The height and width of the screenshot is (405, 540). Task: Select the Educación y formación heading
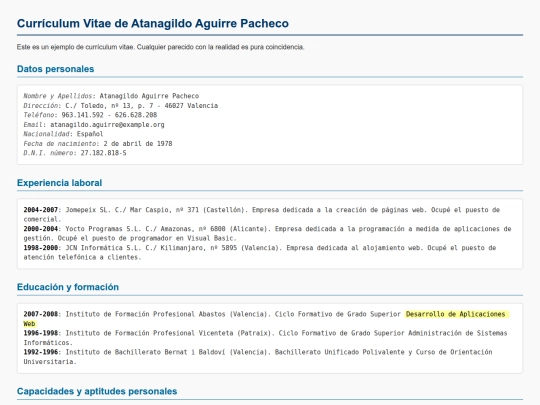click(68, 287)
